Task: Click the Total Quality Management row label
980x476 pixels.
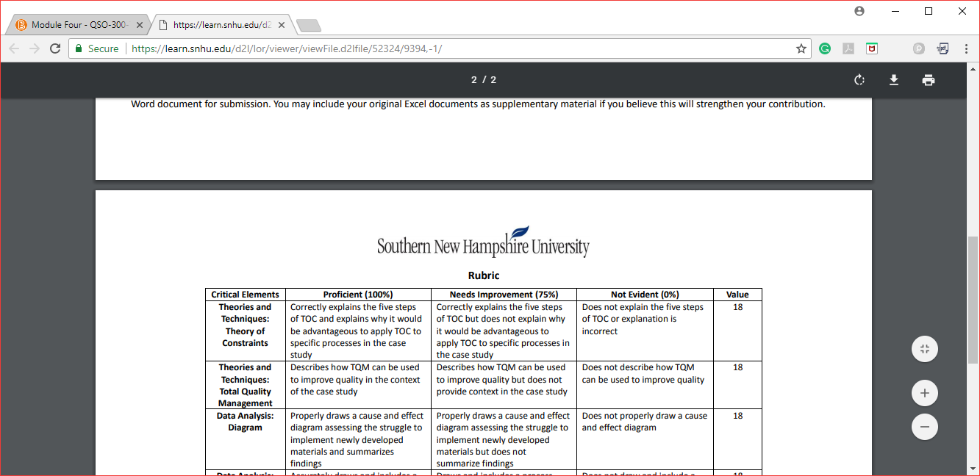Action: [x=246, y=386]
